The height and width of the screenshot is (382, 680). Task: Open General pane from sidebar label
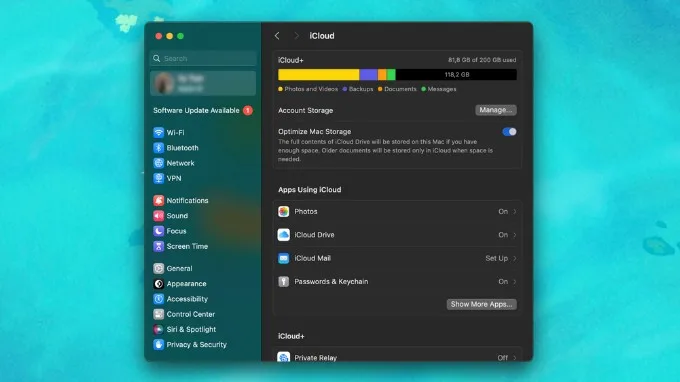[x=180, y=268]
